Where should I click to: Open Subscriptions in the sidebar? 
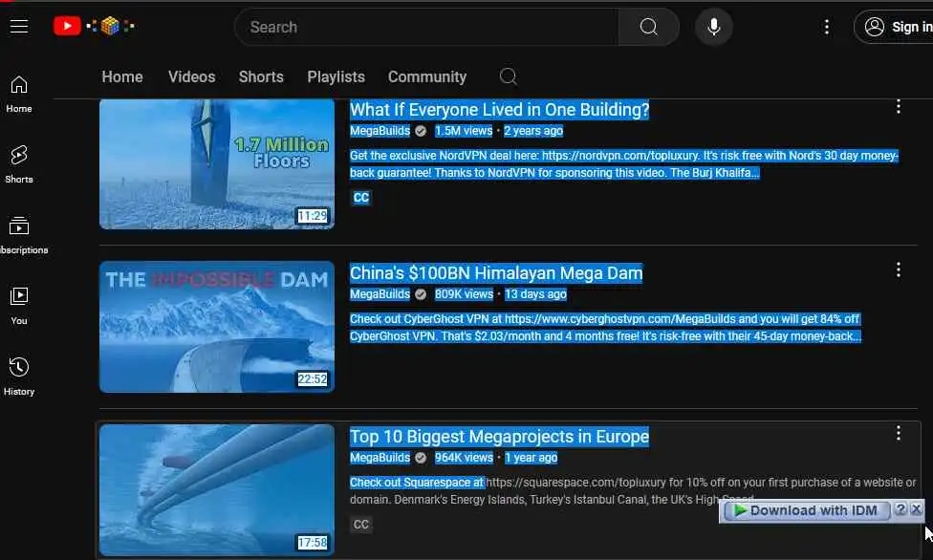pos(21,236)
